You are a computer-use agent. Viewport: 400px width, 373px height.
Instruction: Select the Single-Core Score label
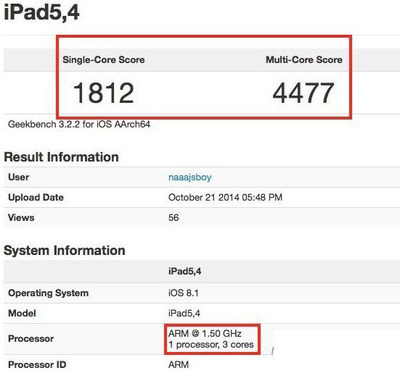(x=104, y=60)
